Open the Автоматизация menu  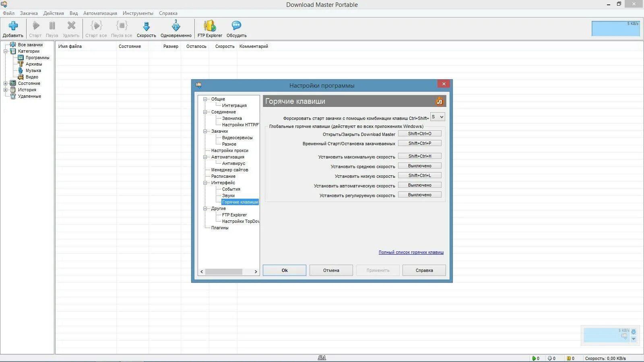point(100,13)
